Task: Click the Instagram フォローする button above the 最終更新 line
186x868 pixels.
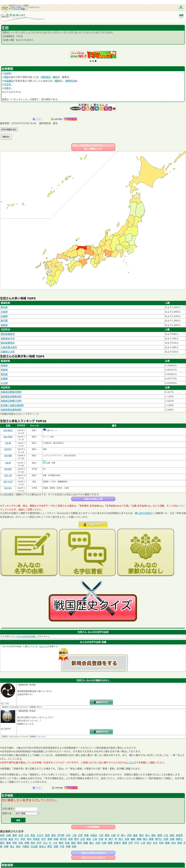Action: click(x=71, y=119)
